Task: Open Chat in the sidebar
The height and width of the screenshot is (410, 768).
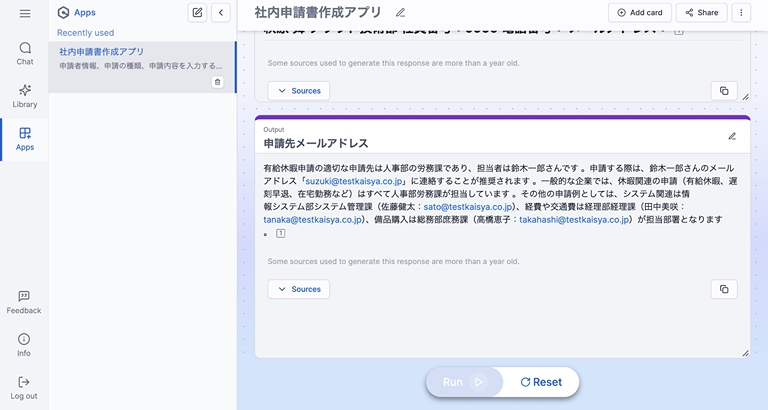Action: (25, 53)
